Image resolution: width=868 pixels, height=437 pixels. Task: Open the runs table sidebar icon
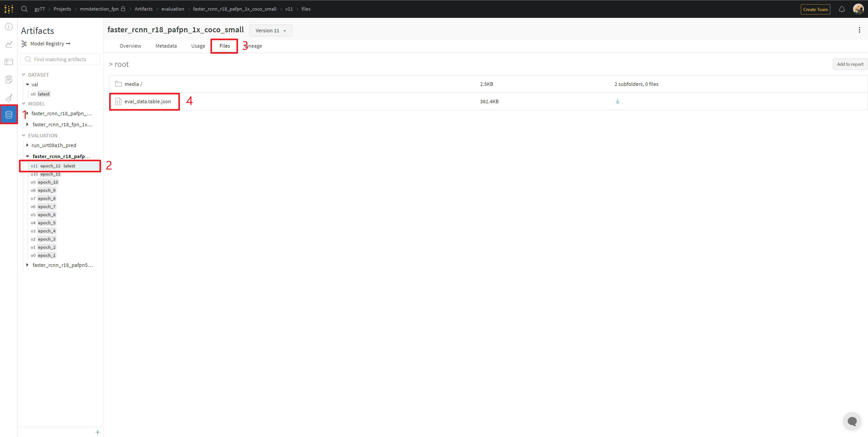[x=9, y=62]
